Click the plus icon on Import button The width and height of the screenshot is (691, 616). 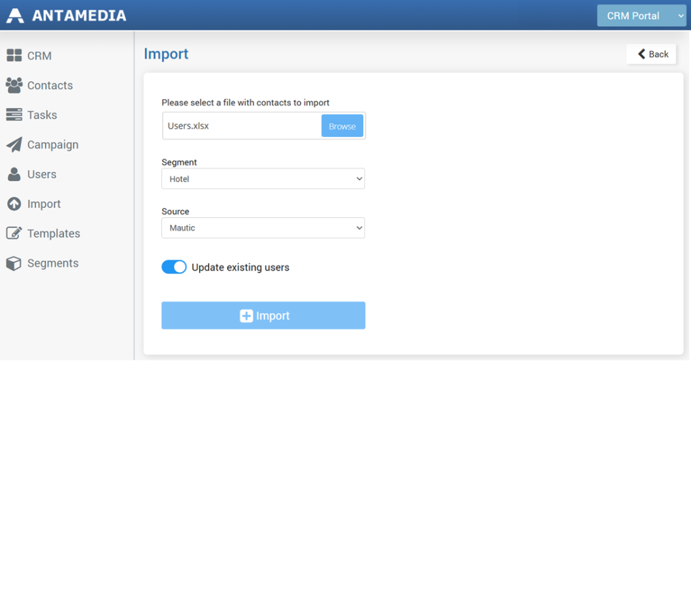246,316
